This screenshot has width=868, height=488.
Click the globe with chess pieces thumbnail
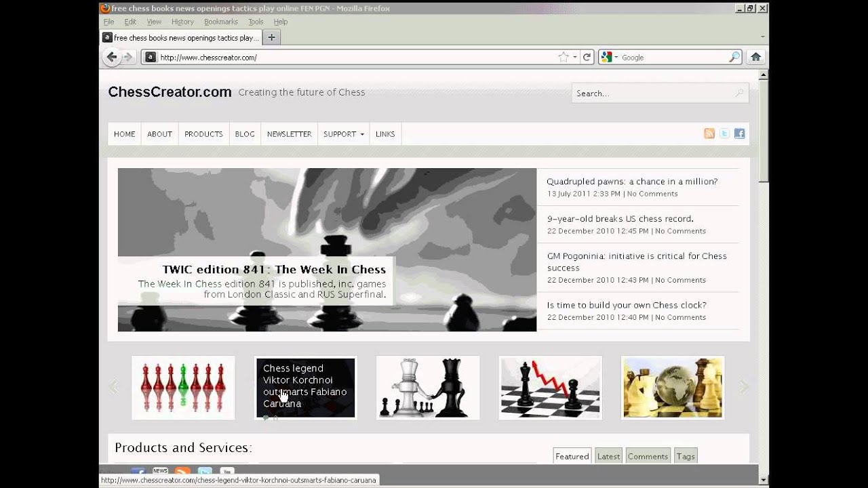click(x=673, y=388)
